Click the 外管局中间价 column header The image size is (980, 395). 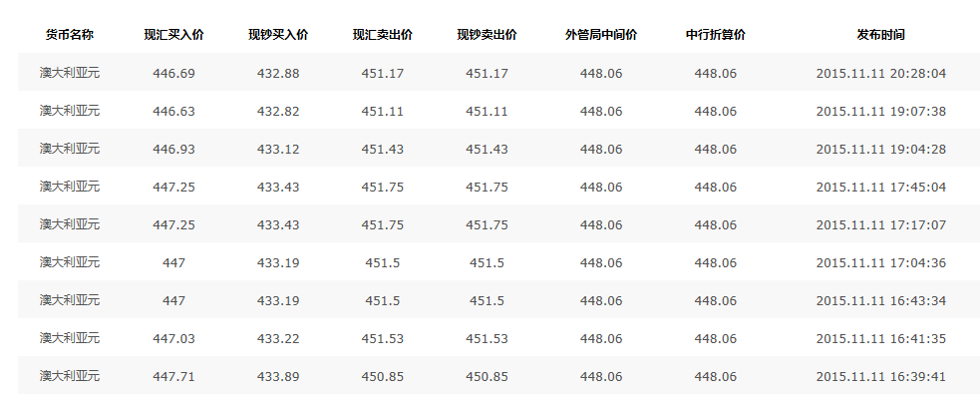(601, 34)
